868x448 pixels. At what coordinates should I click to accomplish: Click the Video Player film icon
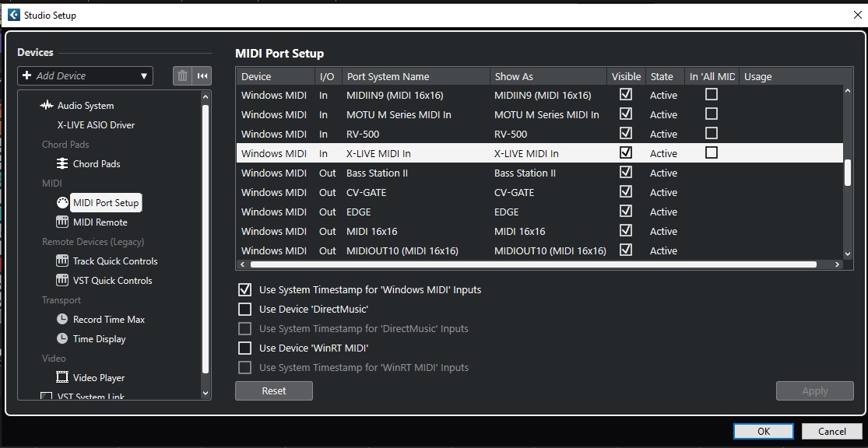coord(62,377)
